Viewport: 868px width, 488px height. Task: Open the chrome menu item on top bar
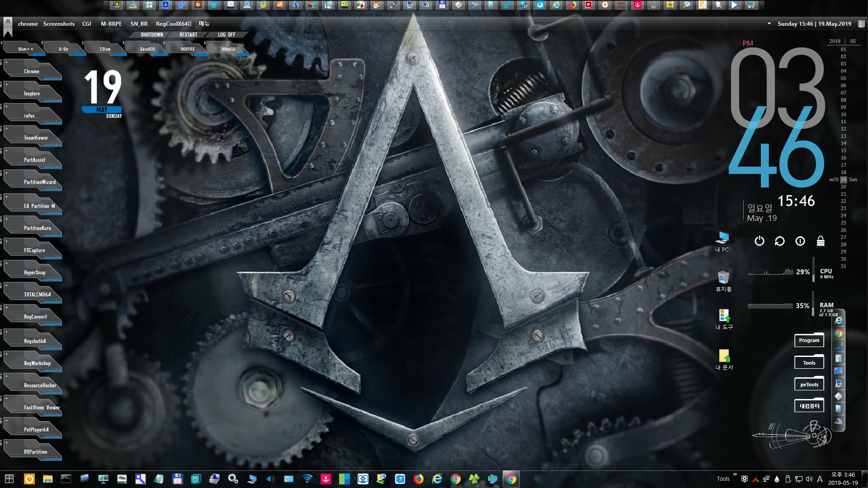point(28,23)
